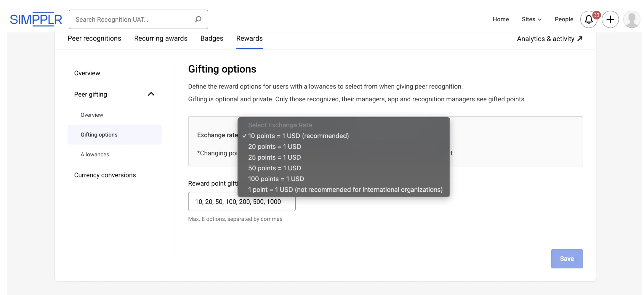This screenshot has width=644, height=295.
Task: Choose 1 point = 1 USD option
Action: (x=345, y=190)
